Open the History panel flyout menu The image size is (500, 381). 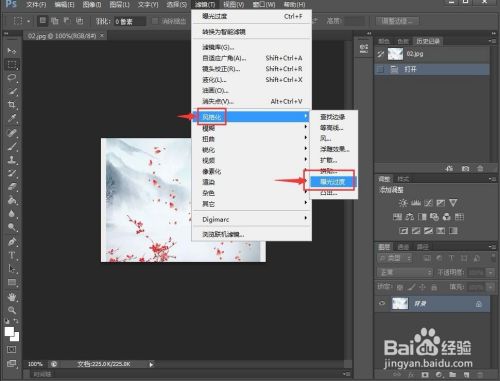(492, 41)
